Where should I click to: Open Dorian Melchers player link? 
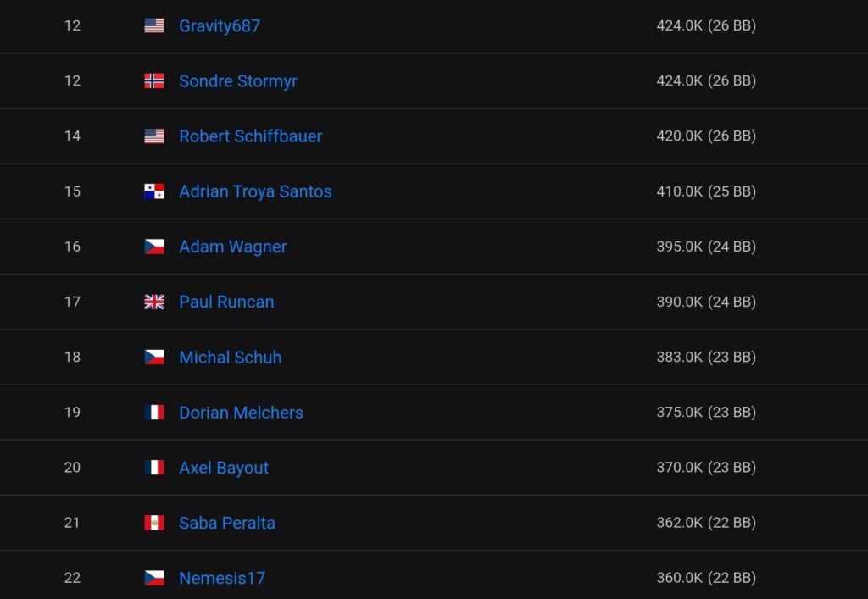(241, 413)
